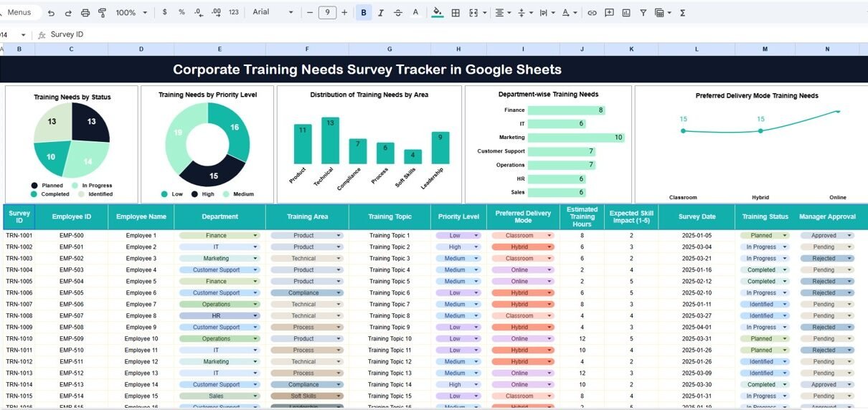The height and width of the screenshot is (410, 868).
Task: Click the Print icon
Action: pos(85,13)
